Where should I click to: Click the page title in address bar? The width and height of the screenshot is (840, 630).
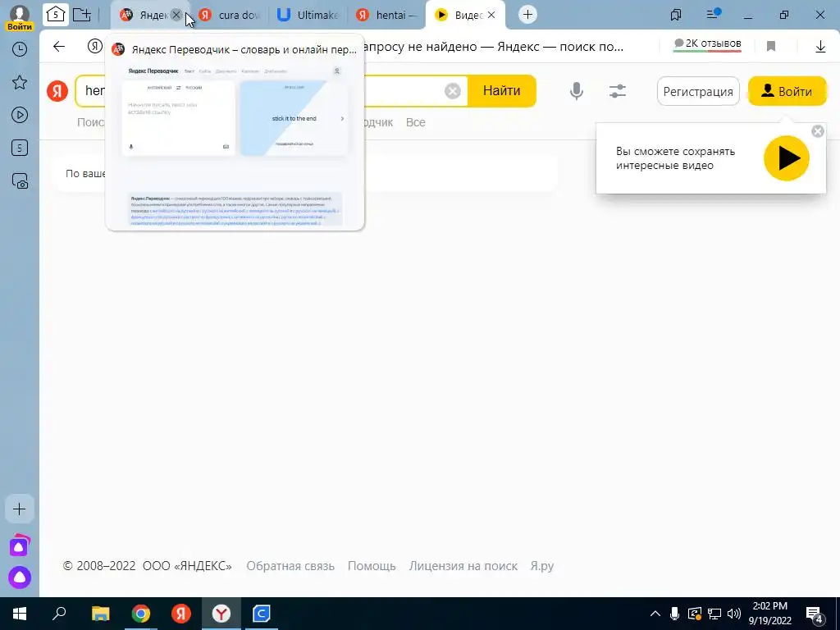(x=493, y=47)
